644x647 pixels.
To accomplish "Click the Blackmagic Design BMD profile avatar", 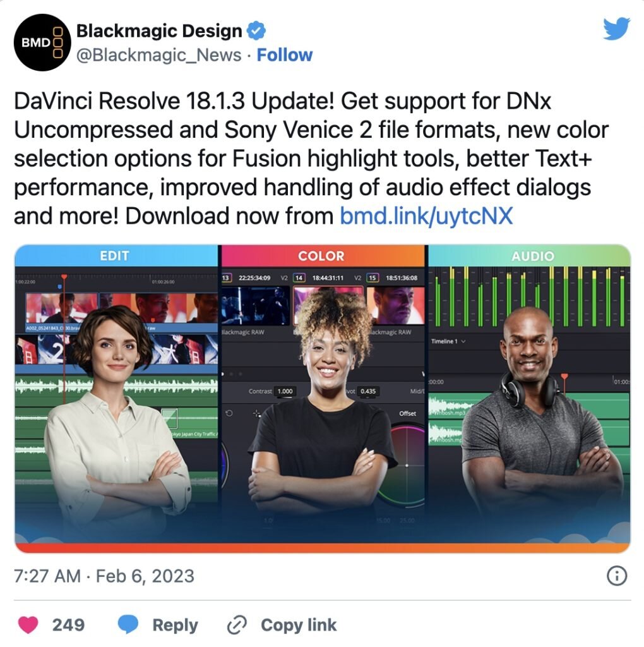I will coord(42,42).
